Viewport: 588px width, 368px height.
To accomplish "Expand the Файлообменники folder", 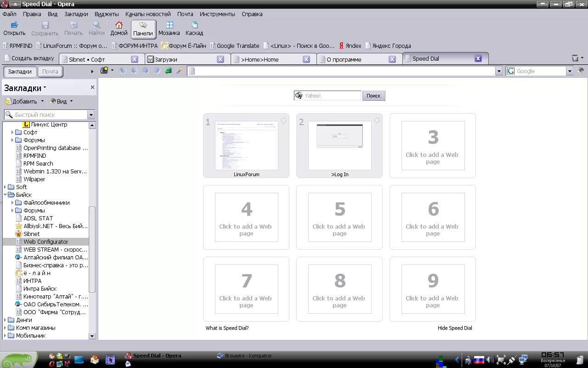I will pyautogui.click(x=13, y=202).
